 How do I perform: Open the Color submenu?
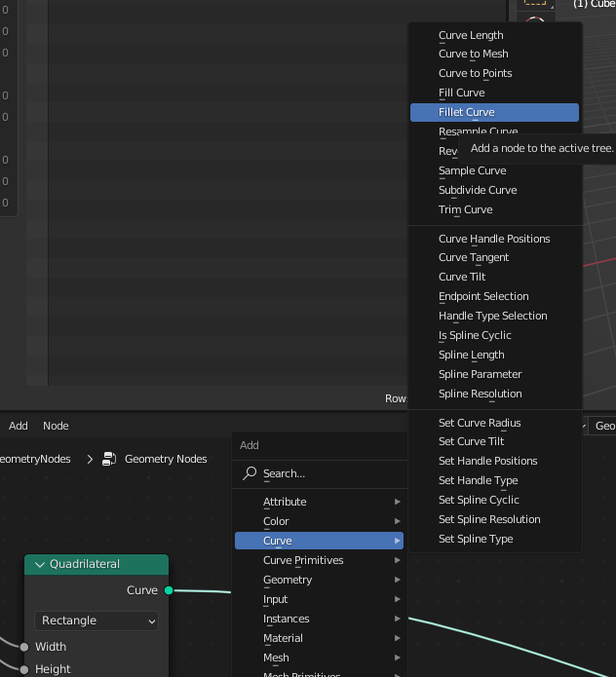pos(319,521)
